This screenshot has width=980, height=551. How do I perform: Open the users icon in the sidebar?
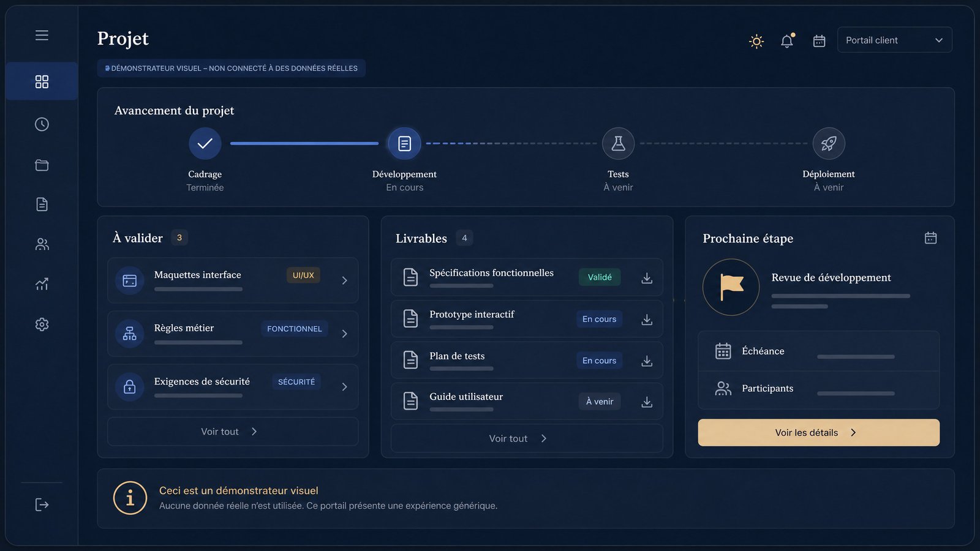[x=42, y=244]
